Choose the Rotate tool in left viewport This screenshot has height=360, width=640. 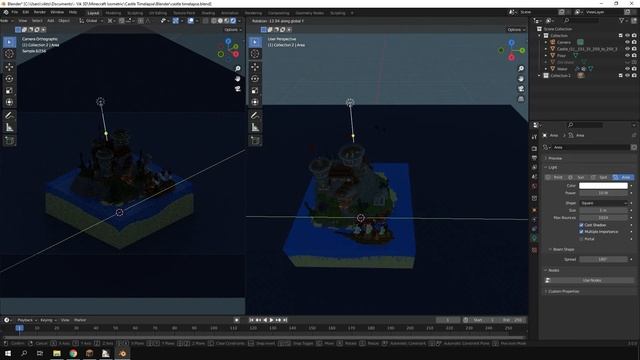pyautogui.click(x=9, y=78)
